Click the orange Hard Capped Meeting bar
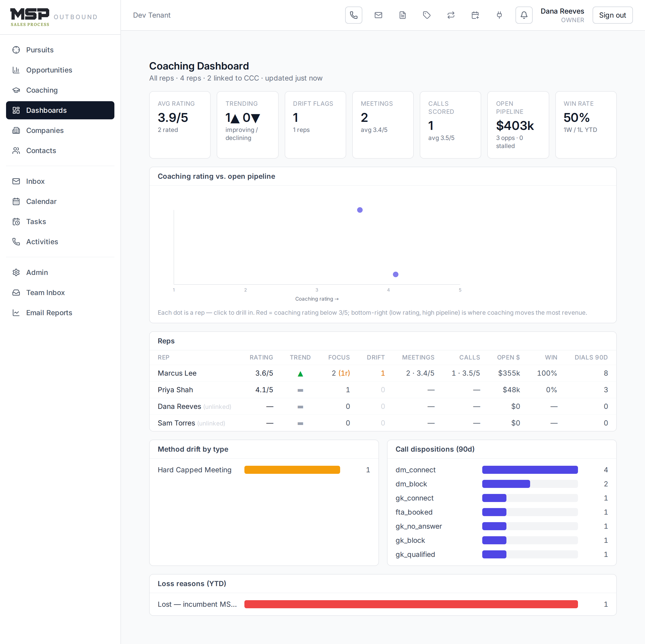This screenshot has width=645, height=644. (292, 470)
